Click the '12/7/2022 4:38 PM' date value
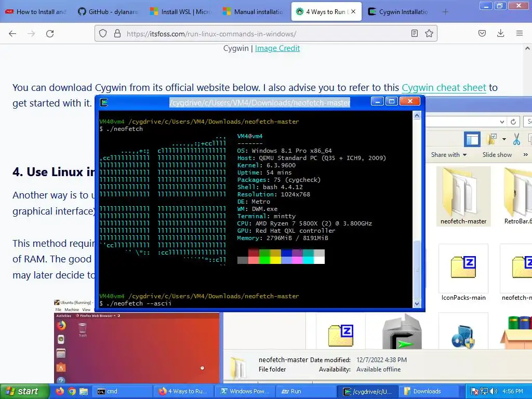Image resolution: width=532 pixels, height=399 pixels. tap(381, 360)
